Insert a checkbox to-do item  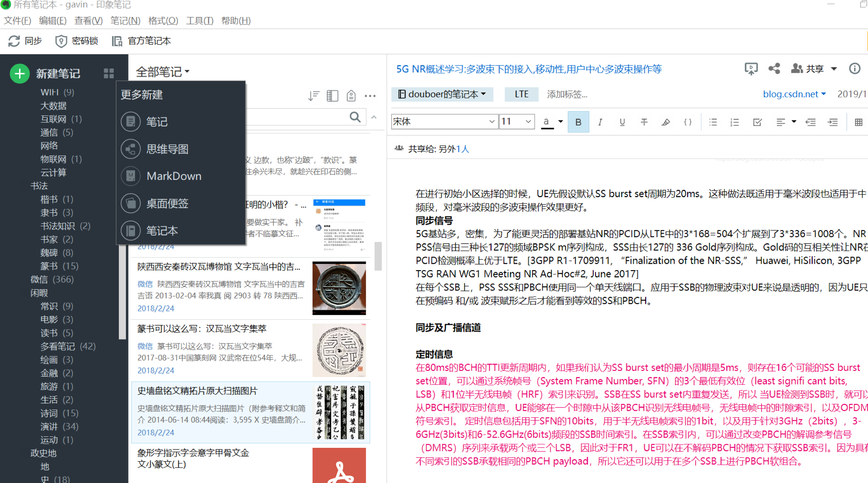click(x=757, y=122)
